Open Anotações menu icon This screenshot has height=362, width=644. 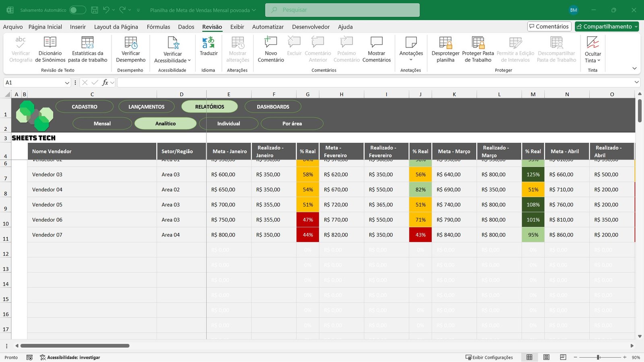[411, 42]
